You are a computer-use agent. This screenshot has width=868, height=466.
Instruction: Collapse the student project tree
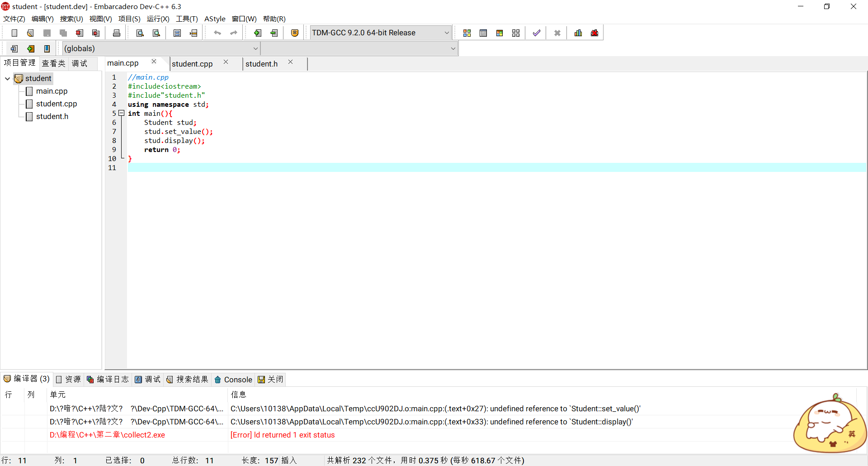tap(7, 78)
